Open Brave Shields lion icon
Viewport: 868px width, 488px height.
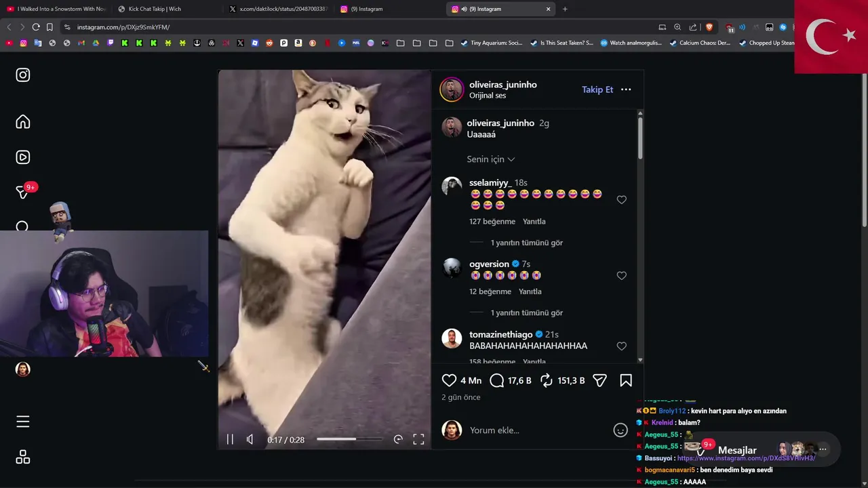tap(709, 27)
